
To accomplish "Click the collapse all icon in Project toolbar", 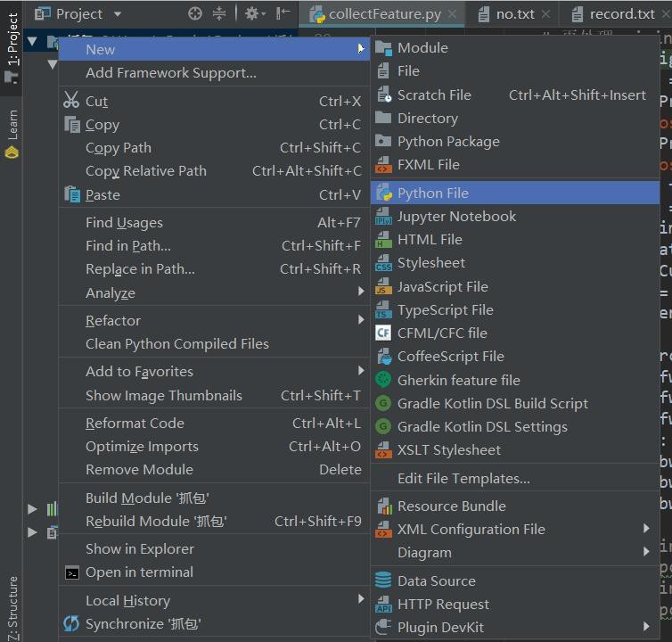I will 219,13.
